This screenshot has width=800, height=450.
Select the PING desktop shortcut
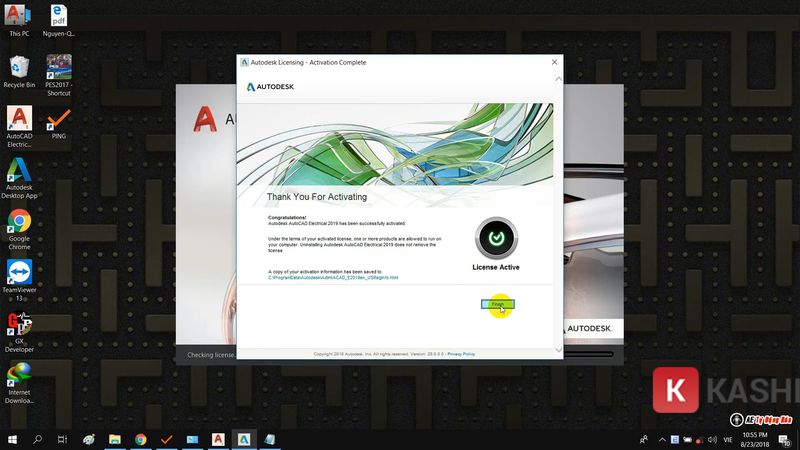[59, 118]
